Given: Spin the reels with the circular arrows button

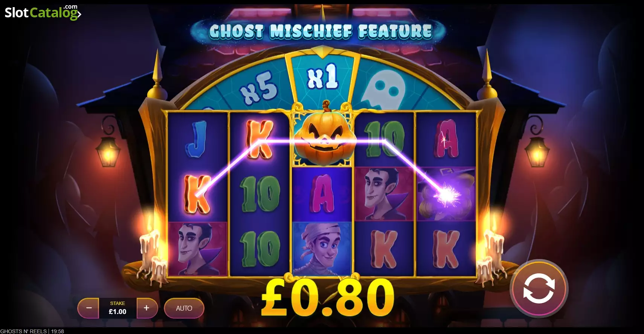Looking at the screenshot, I should pos(539,289).
